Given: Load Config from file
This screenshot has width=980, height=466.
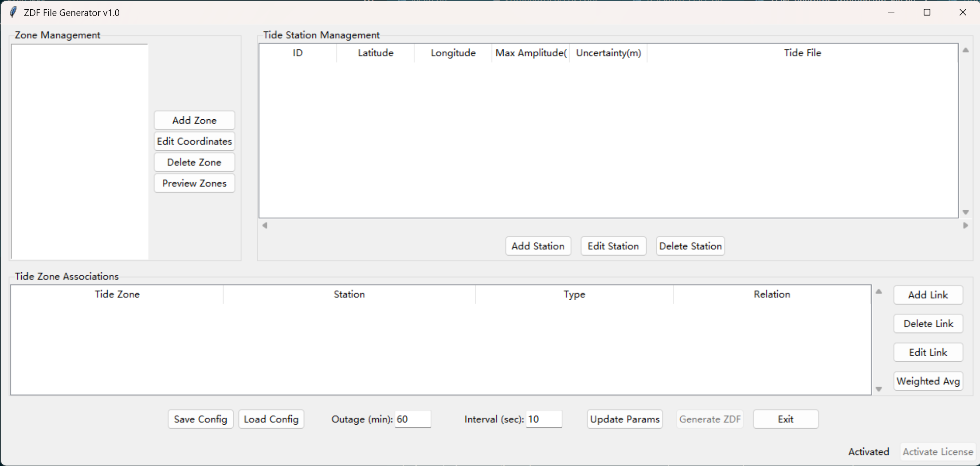Looking at the screenshot, I should point(271,419).
